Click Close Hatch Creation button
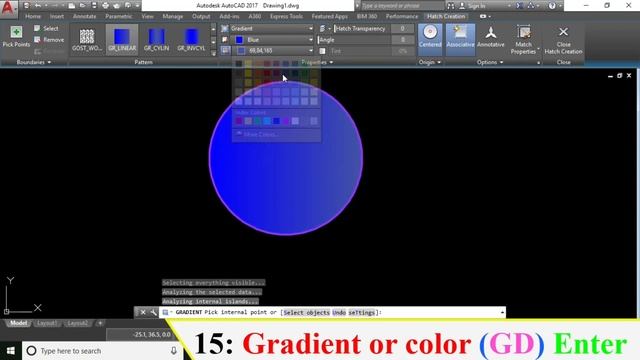Image resolution: width=640 pixels, height=360 pixels. click(x=563, y=40)
